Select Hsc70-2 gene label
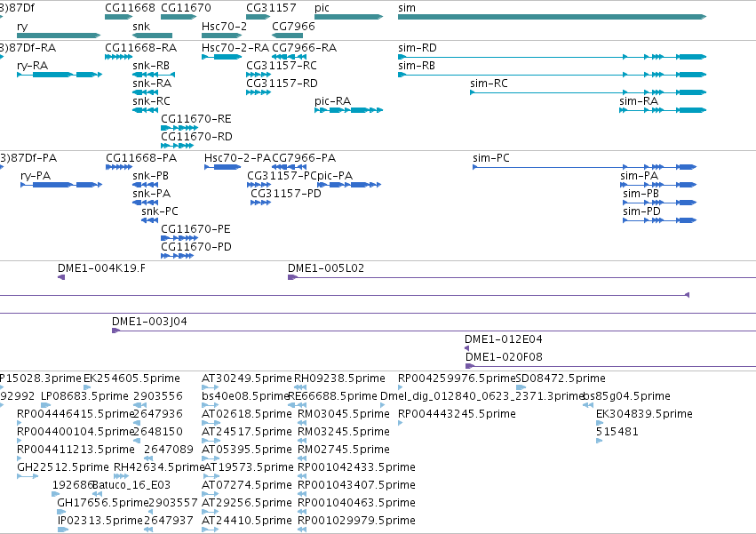Viewport: 756px width, 534px height. click(224, 26)
